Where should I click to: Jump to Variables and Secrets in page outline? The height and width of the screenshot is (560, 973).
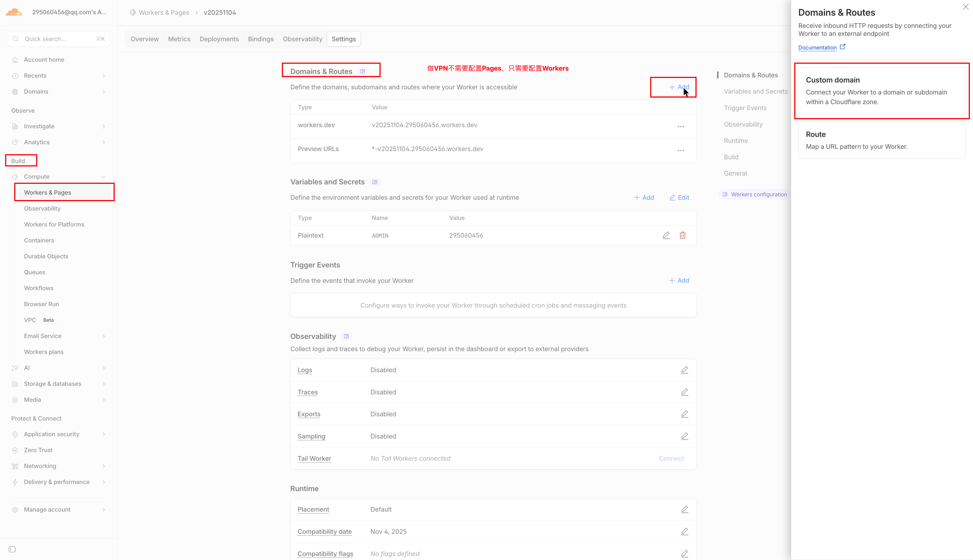[x=756, y=92]
